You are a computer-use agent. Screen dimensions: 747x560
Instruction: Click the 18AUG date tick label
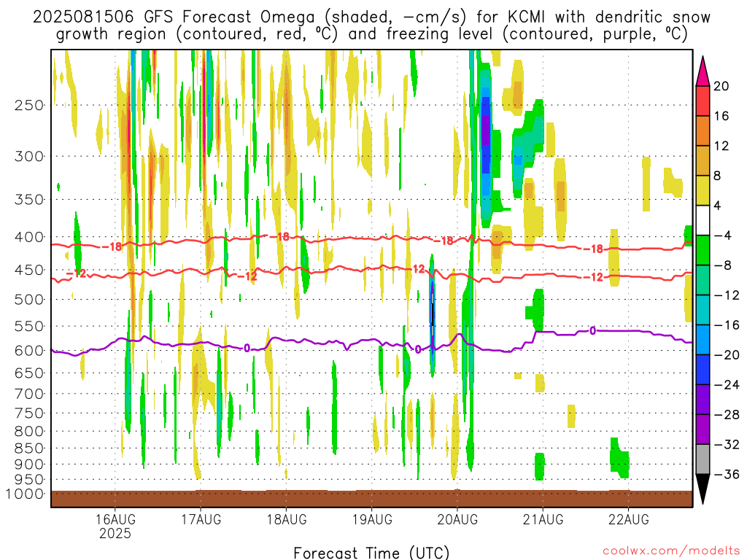tap(286, 519)
